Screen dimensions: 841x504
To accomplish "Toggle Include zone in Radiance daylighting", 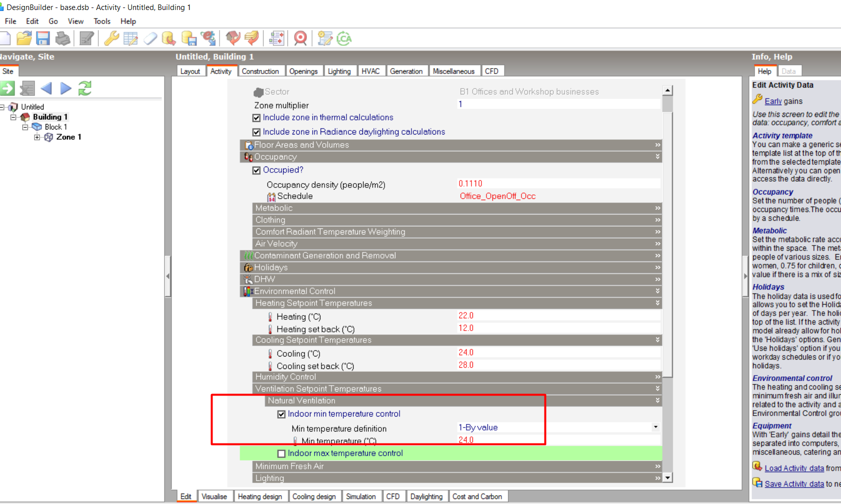I will [x=256, y=132].
